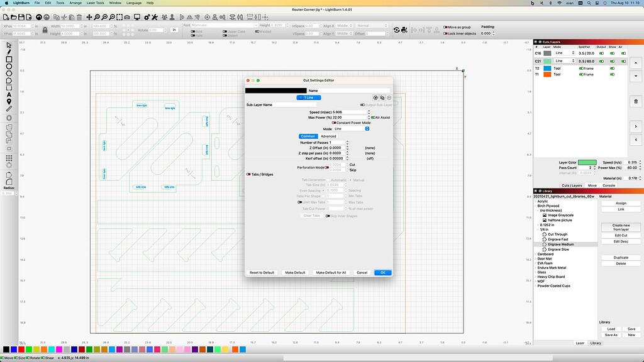Select the Polygon hexagon tool
The image size is (644, 362).
click(9, 74)
